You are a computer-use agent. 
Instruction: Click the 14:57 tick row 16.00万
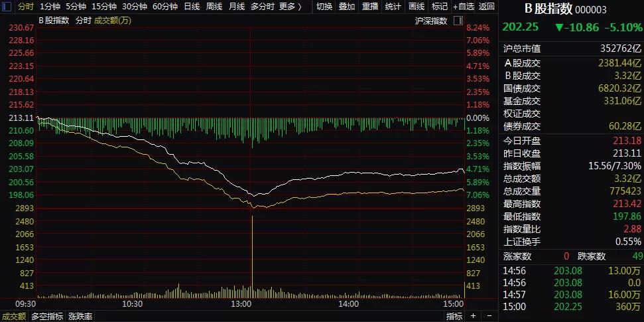(x=572, y=294)
